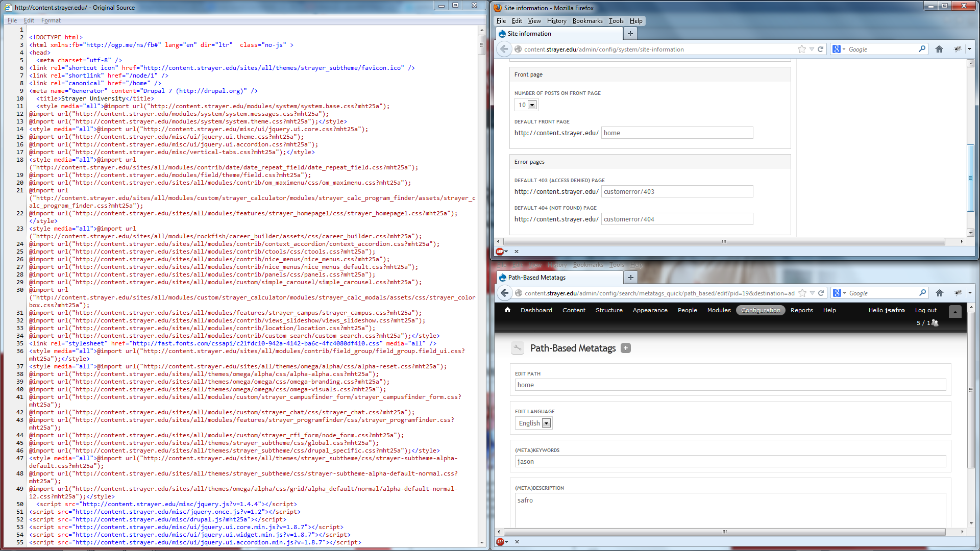Click the Default 404 not found page field
This screenshot has height=551, width=980.
pos(677,219)
